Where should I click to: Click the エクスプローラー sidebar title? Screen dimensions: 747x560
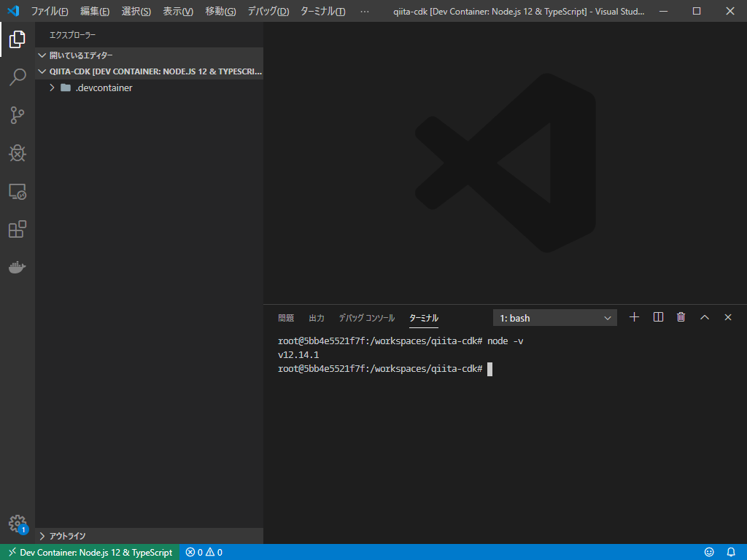pyautogui.click(x=72, y=35)
